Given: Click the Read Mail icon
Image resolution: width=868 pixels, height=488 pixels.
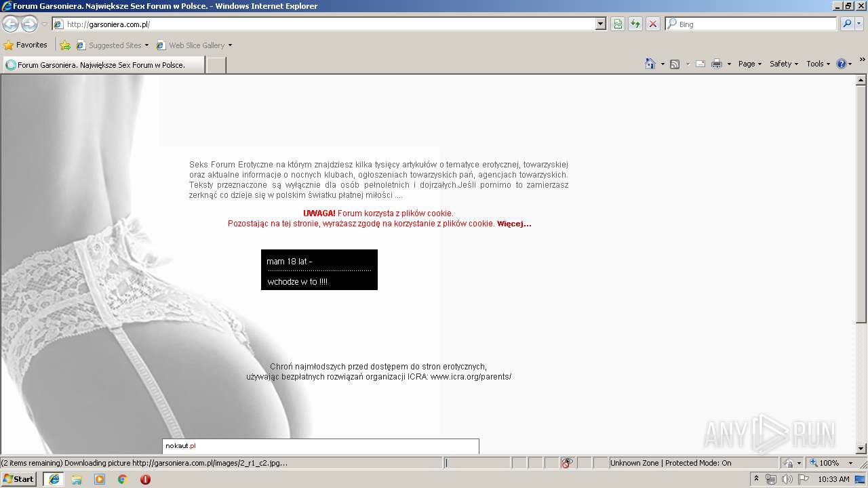Looking at the screenshot, I should [701, 64].
